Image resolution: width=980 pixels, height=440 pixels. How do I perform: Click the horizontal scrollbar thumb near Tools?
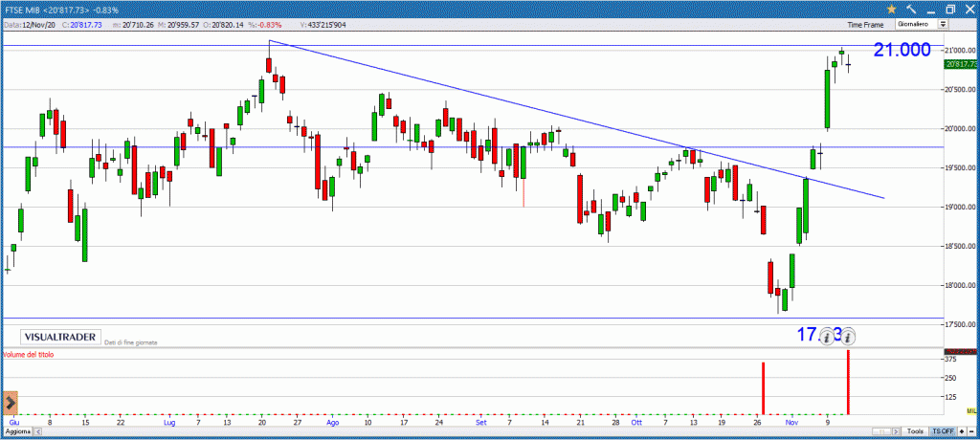click(881, 431)
